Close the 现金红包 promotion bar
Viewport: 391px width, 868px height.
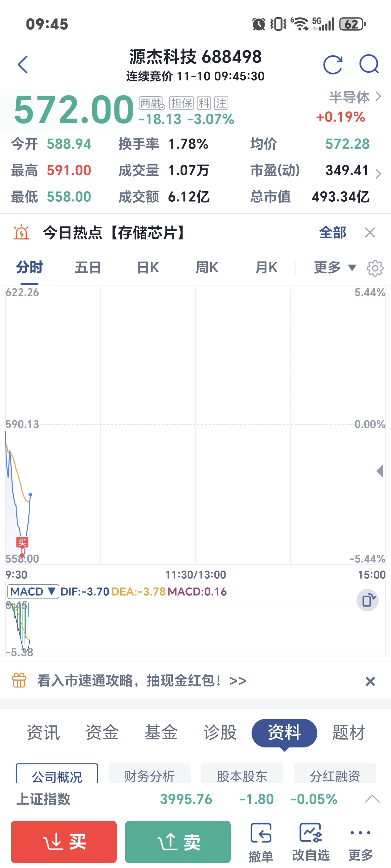370,681
